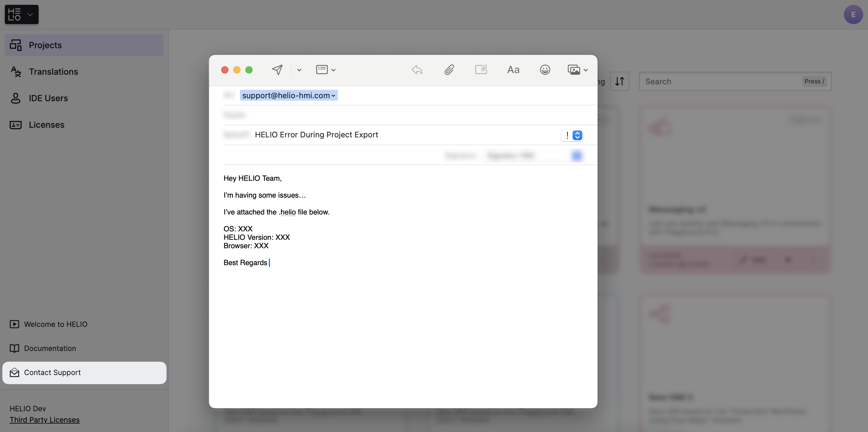This screenshot has width=868, height=432.
Task: Expand the send options chevron
Action: tap(299, 70)
